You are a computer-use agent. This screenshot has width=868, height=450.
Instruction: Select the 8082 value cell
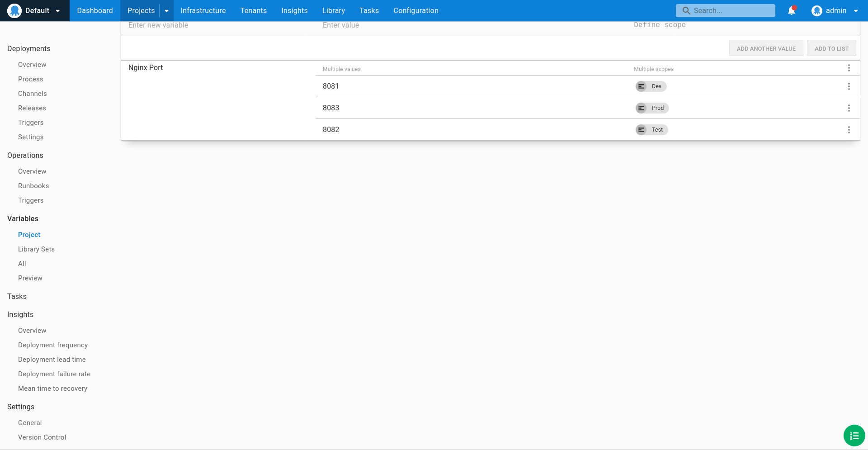[331, 129]
